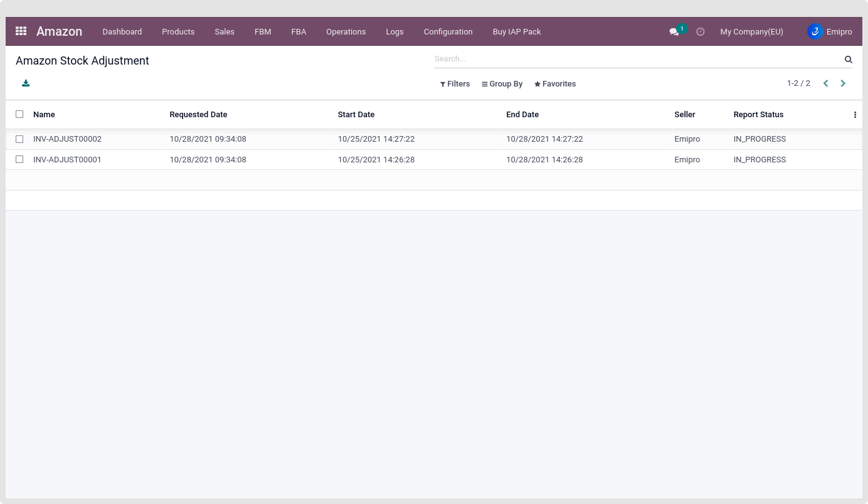Open the Configuration menu
Image resolution: width=868 pixels, height=504 pixels.
[448, 32]
